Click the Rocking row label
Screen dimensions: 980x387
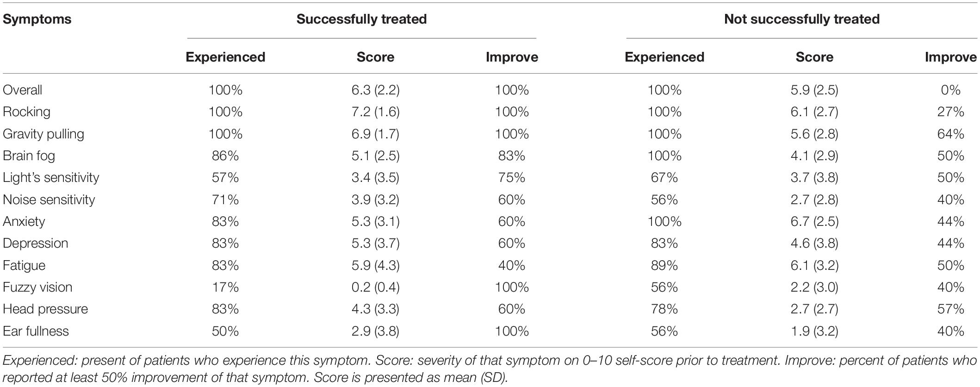click(x=26, y=112)
